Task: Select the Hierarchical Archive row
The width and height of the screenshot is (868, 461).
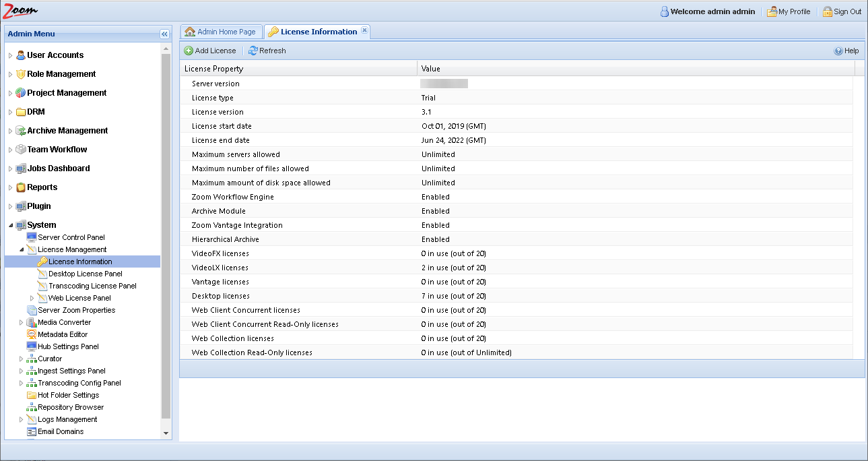Action: pos(516,239)
